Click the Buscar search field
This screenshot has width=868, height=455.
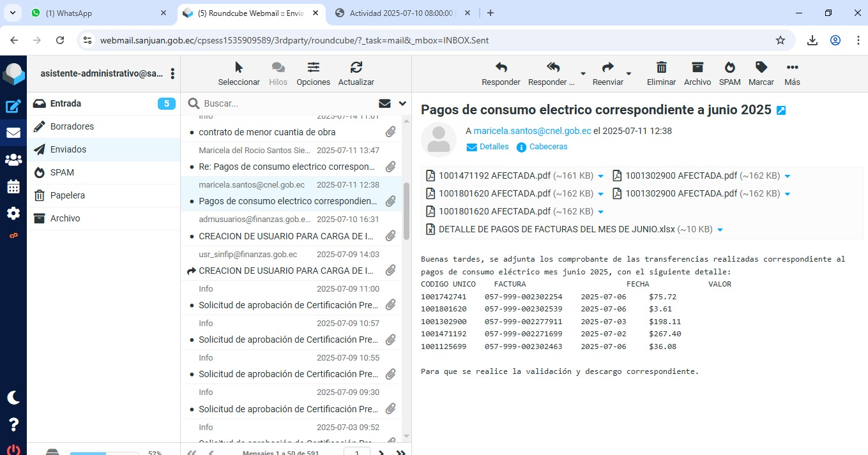pos(287,103)
